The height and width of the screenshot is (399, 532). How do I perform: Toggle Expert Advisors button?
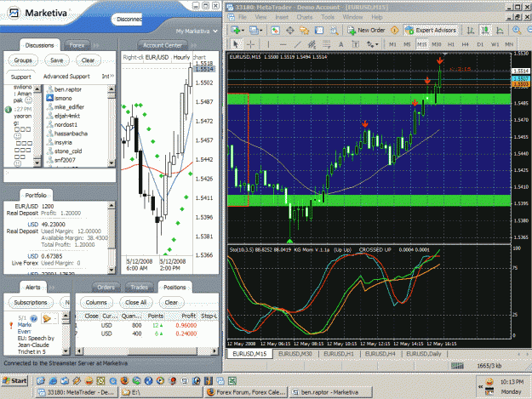[x=431, y=30]
